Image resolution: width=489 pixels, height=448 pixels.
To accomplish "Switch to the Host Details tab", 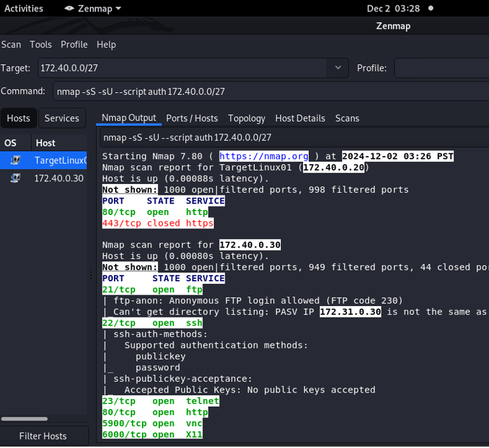I will [300, 118].
